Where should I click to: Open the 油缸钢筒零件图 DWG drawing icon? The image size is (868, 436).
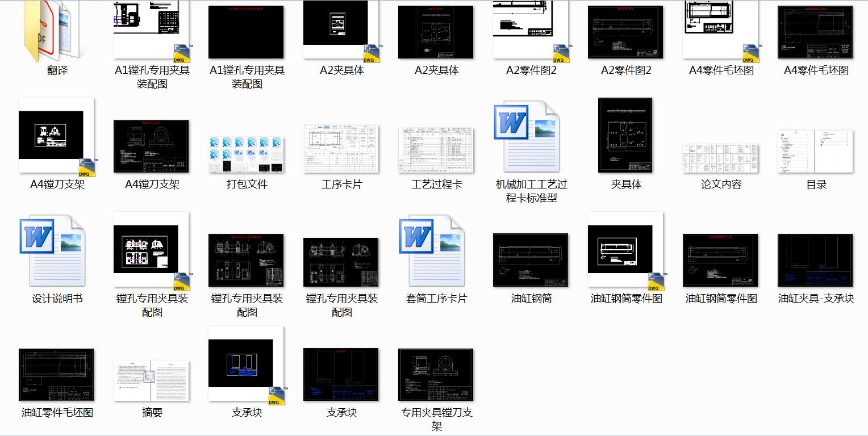[x=626, y=251]
